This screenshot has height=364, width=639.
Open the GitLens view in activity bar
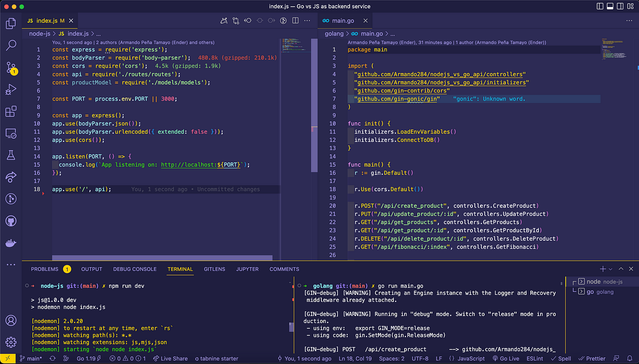coord(11,199)
